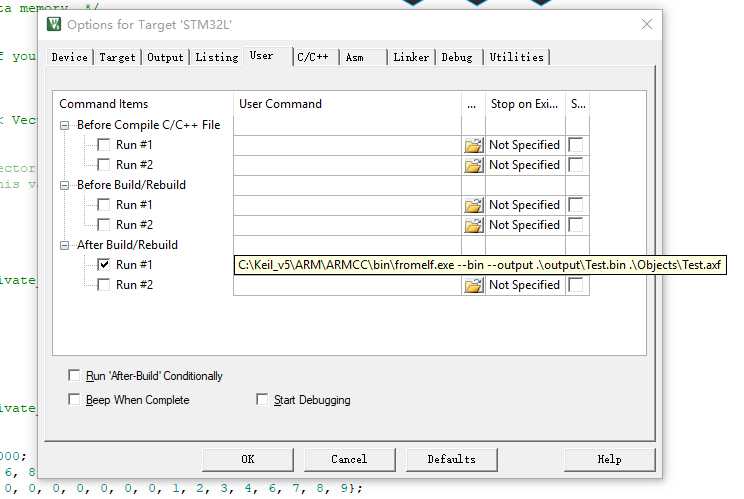Set Stop on Exit for Before Compile Run #2

[525, 165]
